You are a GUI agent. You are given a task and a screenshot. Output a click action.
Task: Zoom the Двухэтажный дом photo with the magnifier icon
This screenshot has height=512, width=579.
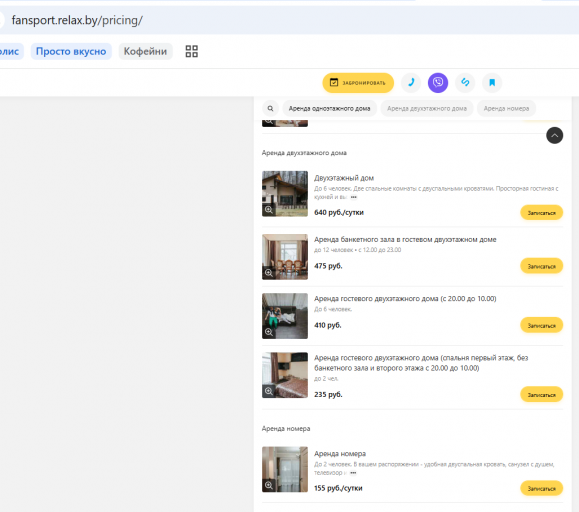pyautogui.click(x=269, y=210)
